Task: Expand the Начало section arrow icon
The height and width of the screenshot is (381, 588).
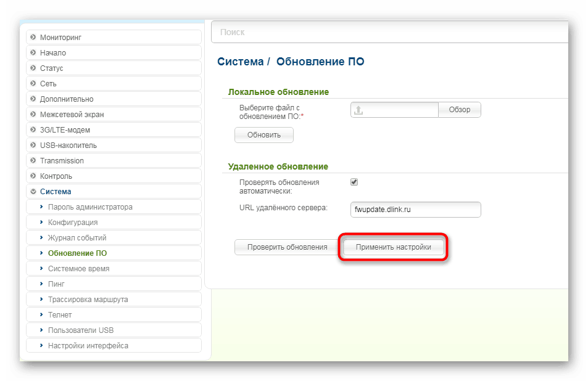Action: click(33, 52)
